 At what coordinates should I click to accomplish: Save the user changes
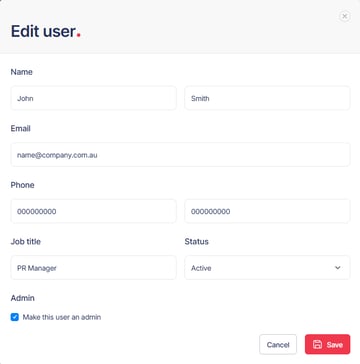click(328, 344)
